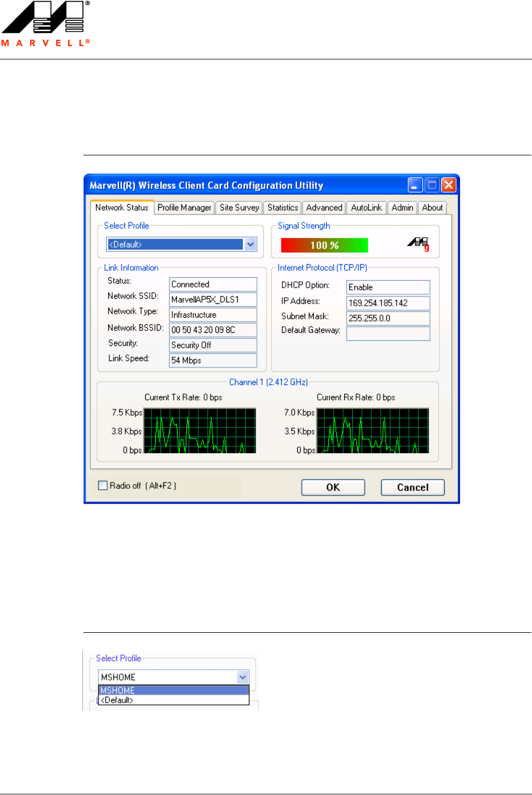
Task: Click the Subnet Mask 255.255.0.0 field
Action: tap(389, 318)
